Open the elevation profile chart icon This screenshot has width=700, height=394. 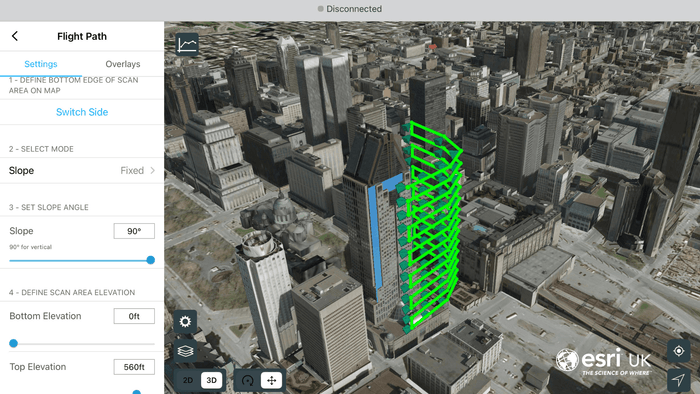click(187, 44)
